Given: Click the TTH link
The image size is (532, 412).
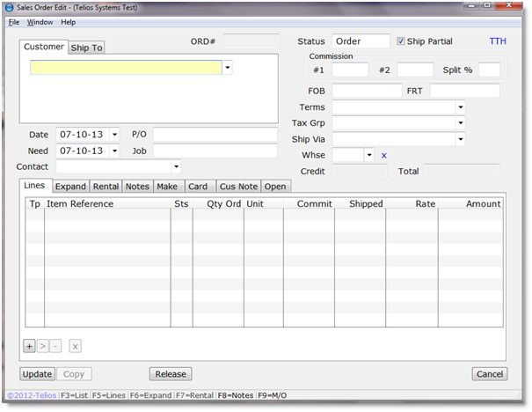Looking at the screenshot, I should (x=498, y=41).
